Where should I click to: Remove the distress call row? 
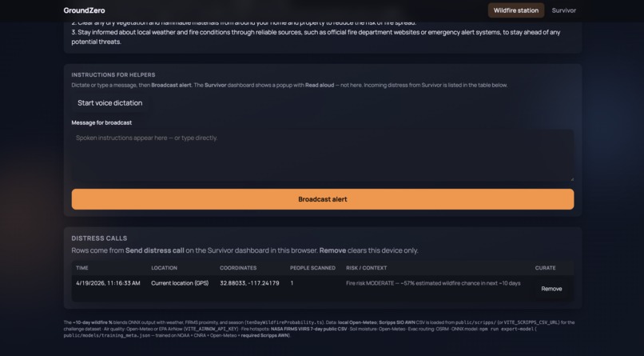[x=551, y=289]
